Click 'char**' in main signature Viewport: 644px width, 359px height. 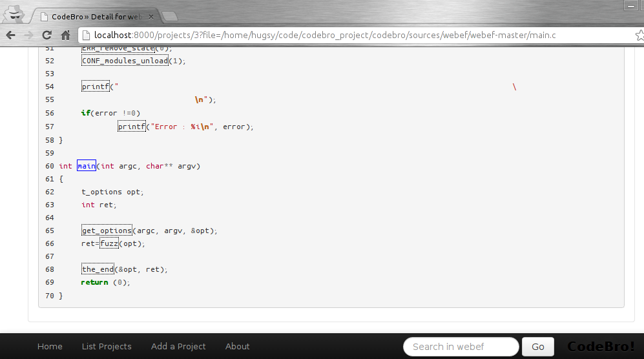tap(160, 166)
